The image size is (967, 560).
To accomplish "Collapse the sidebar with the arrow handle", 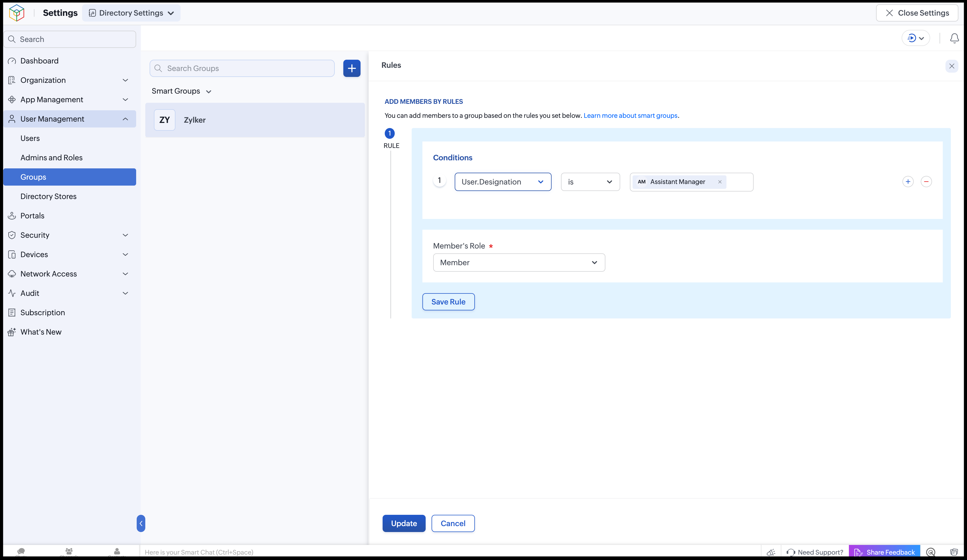I will click(141, 523).
